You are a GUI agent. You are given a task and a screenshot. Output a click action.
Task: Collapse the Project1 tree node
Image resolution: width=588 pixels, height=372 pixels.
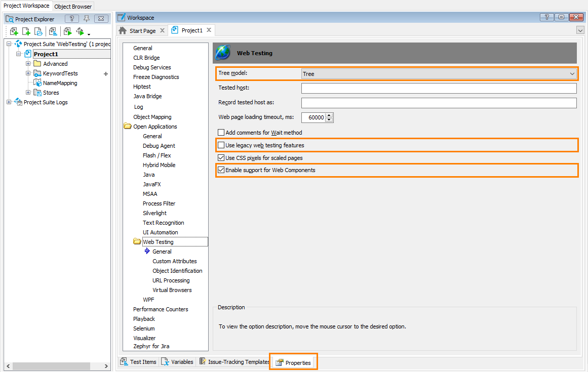click(18, 54)
